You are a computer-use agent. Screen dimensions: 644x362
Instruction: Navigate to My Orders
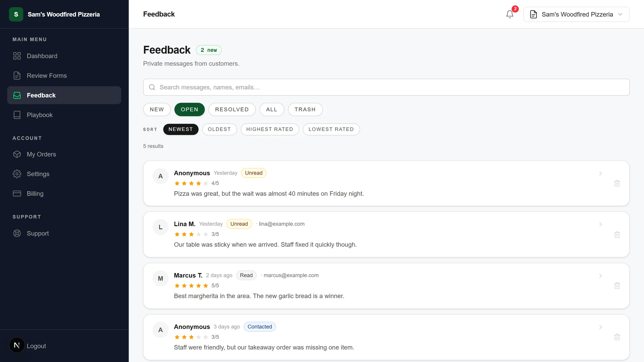[x=64, y=154]
